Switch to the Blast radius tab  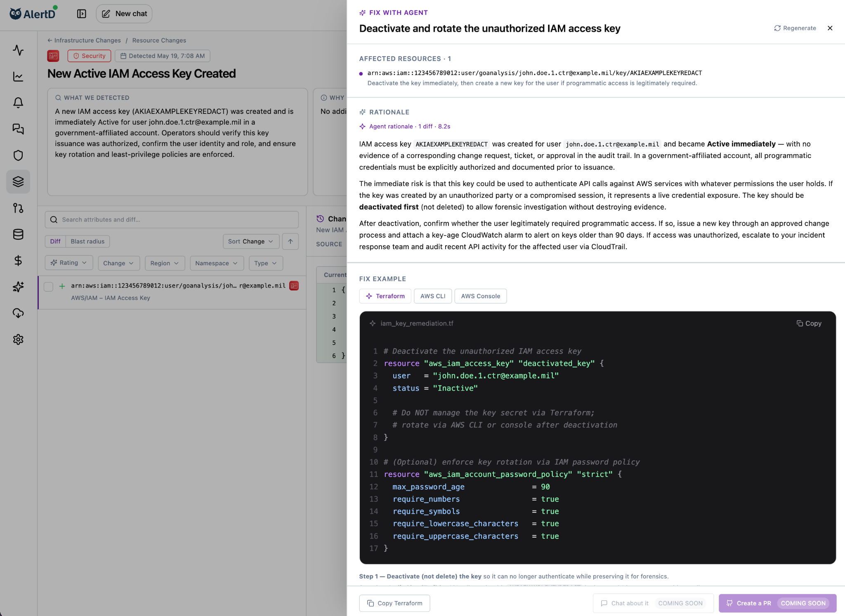[x=88, y=241]
